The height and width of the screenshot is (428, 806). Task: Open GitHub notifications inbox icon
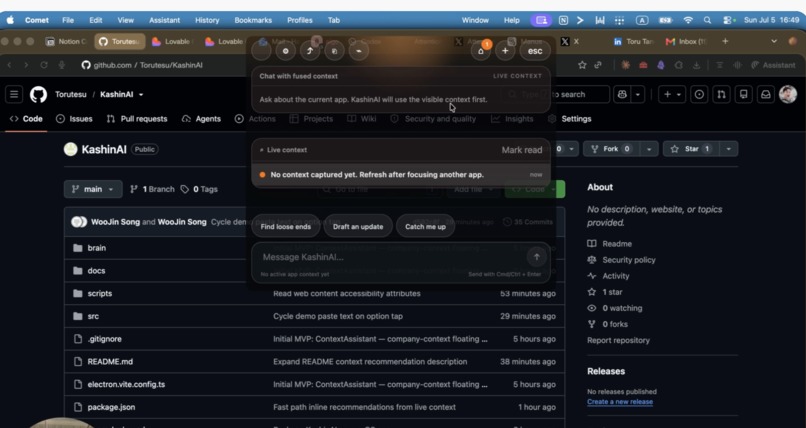click(766, 95)
